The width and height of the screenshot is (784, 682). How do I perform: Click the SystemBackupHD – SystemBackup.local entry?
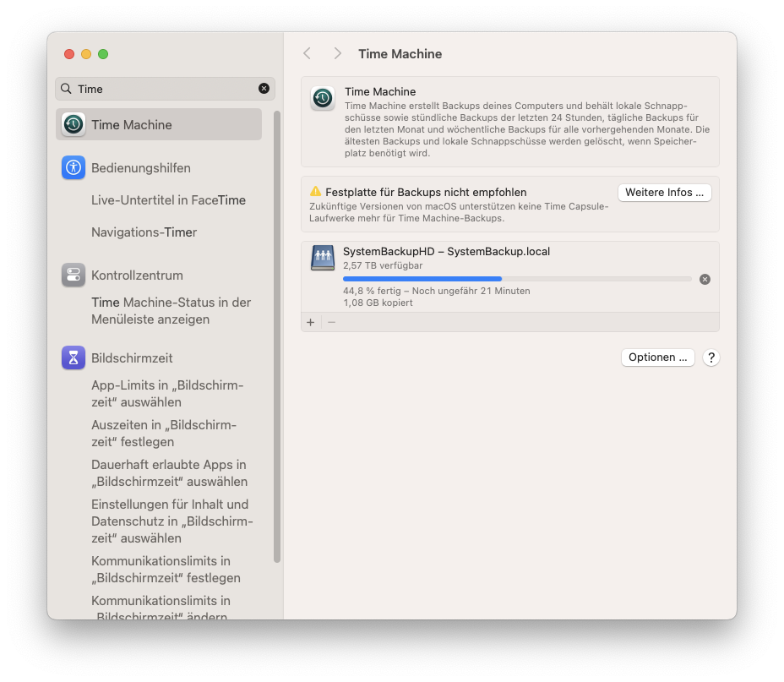pos(510,276)
